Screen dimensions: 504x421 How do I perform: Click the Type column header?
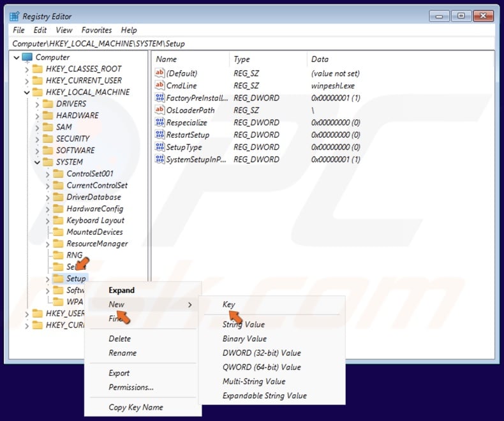(x=269, y=59)
